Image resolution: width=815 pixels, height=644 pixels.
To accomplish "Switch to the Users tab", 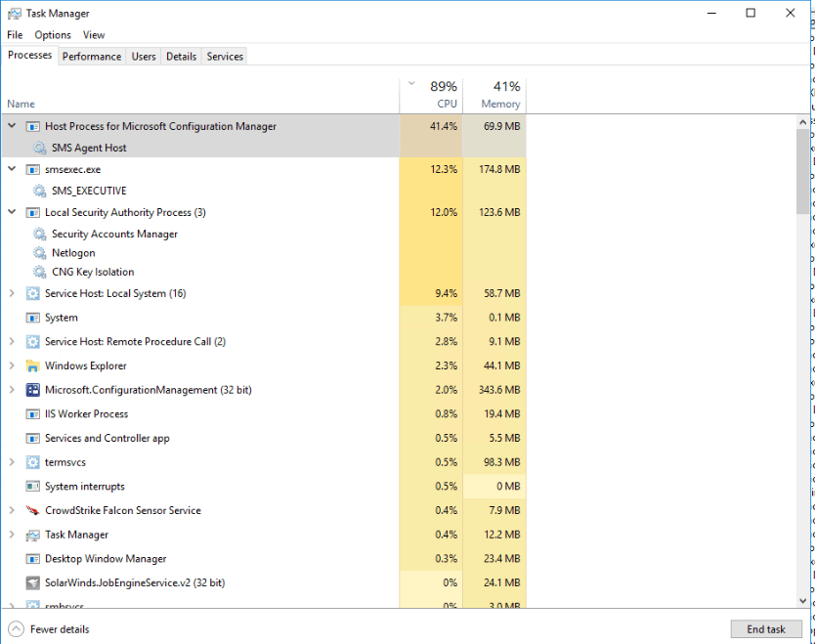I will tap(144, 57).
